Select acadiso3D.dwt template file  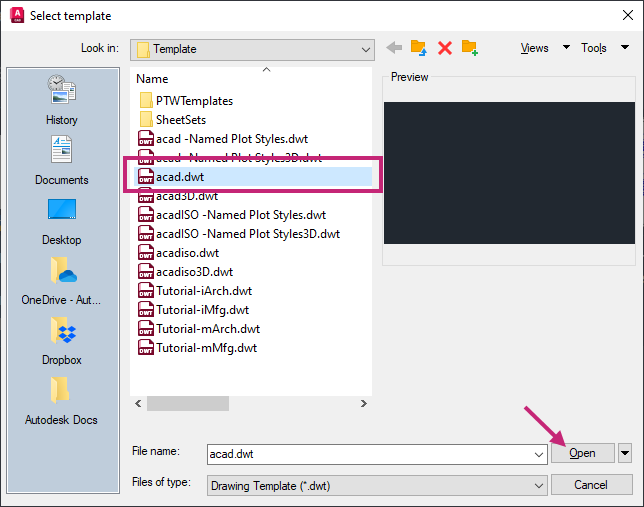pyautogui.click(x=186, y=272)
